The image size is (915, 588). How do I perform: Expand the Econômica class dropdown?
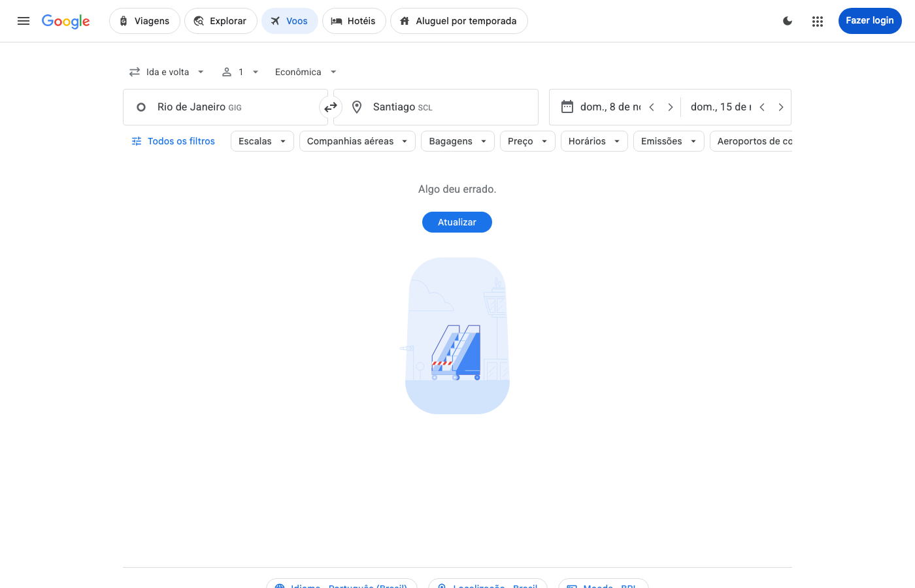(x=305, y=72)
